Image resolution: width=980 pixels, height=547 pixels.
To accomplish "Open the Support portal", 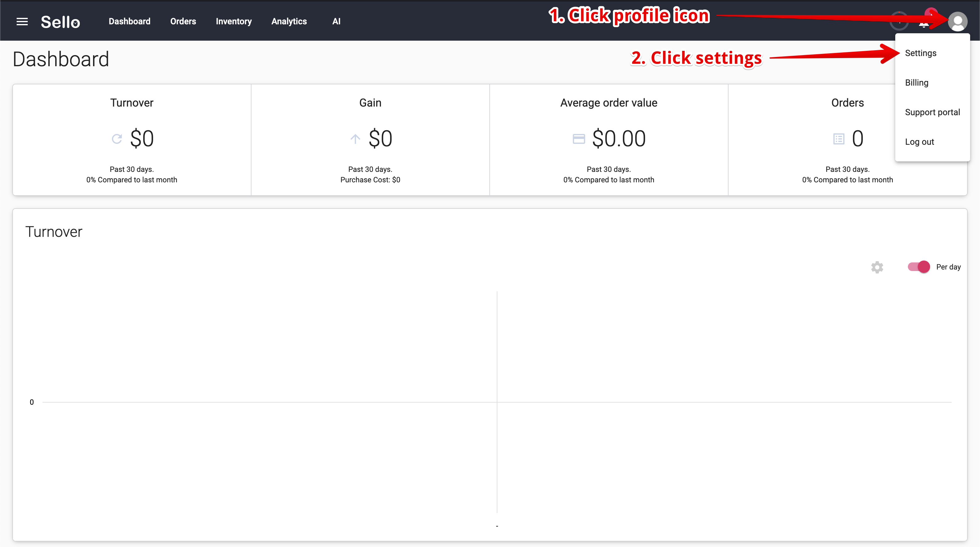I will (933, 112).
